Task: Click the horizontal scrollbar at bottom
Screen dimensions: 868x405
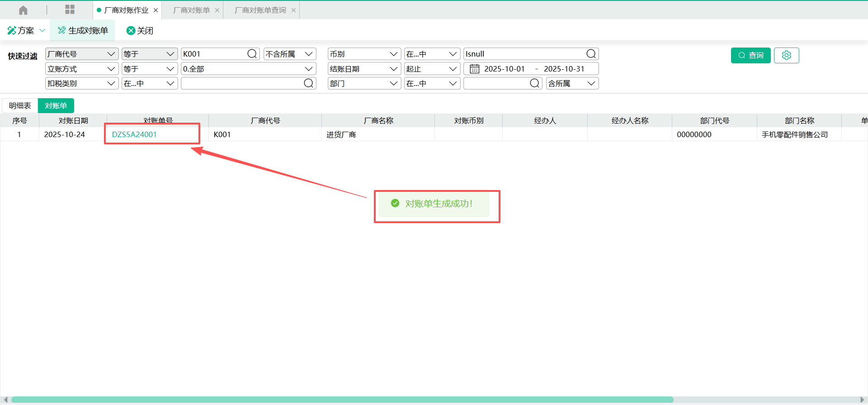Action: [x=342, y=400]
